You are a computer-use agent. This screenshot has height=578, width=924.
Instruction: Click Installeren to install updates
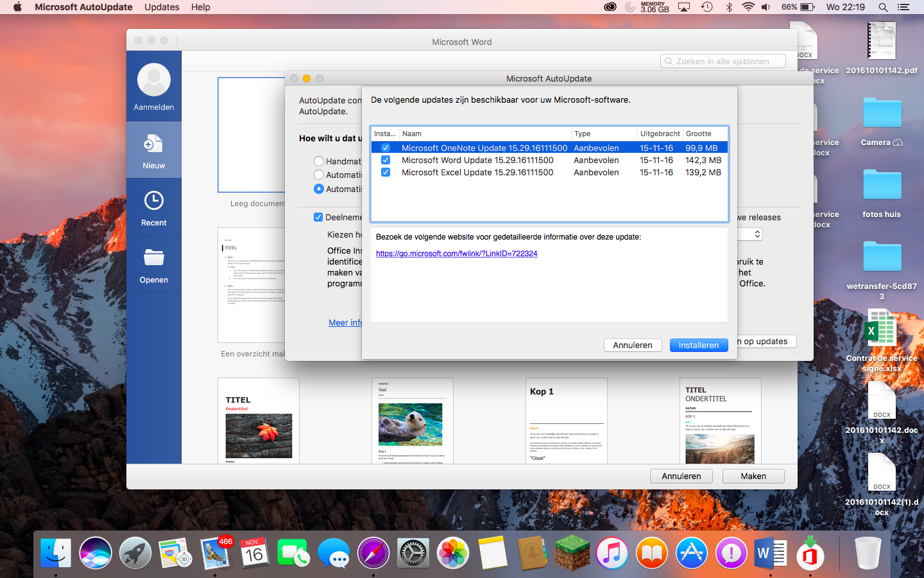click(x=699, y=345)
